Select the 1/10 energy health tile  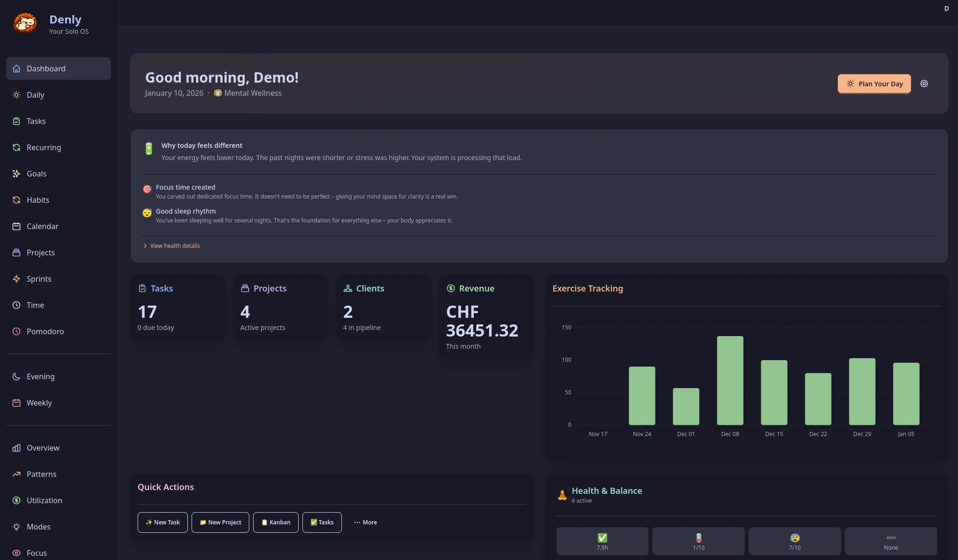pos(698,541)
